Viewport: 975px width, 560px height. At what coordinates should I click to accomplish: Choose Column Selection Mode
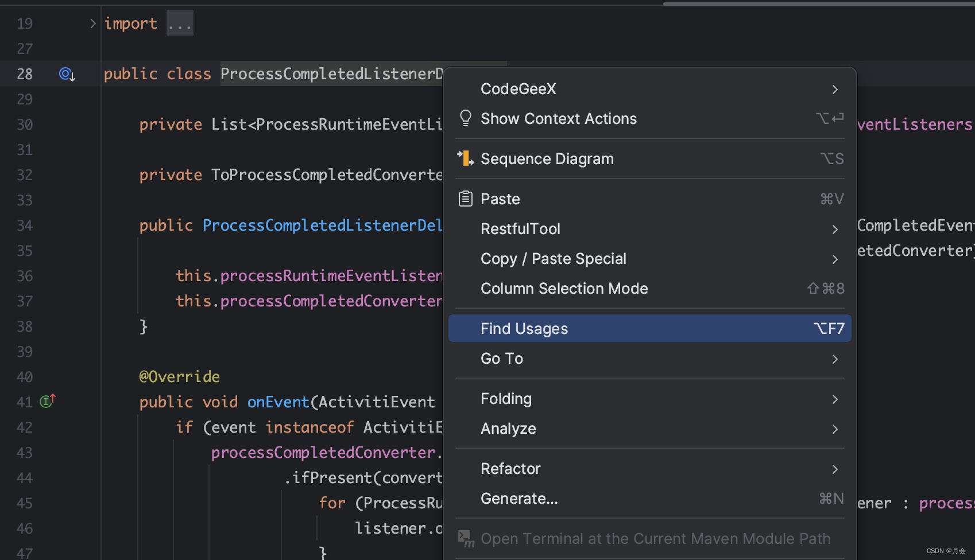point(564,289)
